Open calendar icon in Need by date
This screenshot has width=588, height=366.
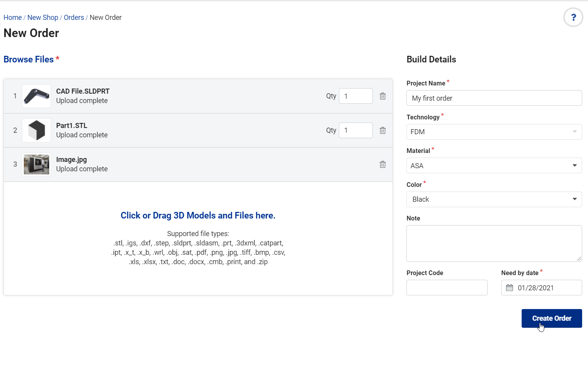(510, 288)
